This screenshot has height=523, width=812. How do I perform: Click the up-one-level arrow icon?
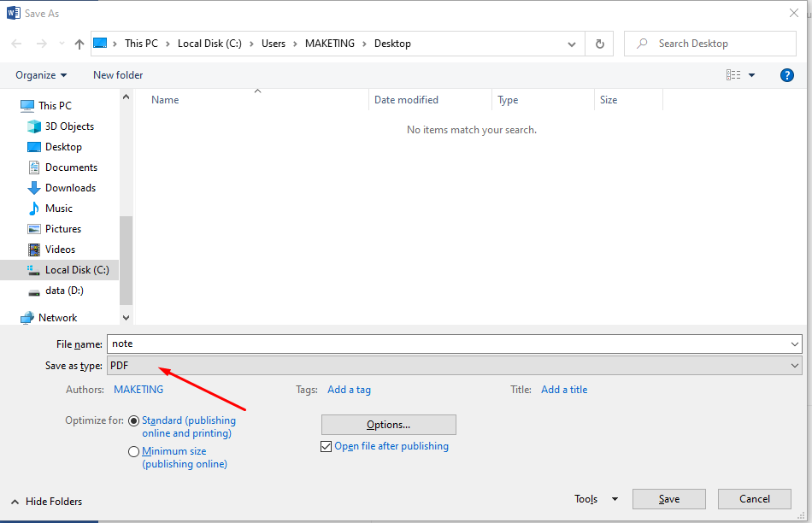point(79,44)
